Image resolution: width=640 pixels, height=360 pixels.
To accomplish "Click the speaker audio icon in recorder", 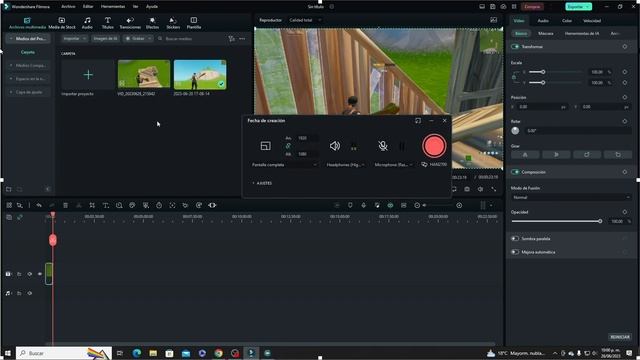I will pos(335,146).
